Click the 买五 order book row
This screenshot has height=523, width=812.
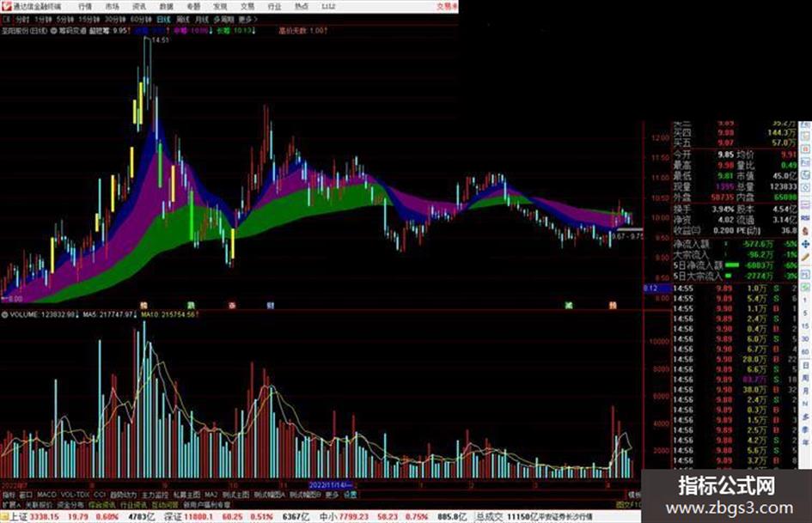735,143
